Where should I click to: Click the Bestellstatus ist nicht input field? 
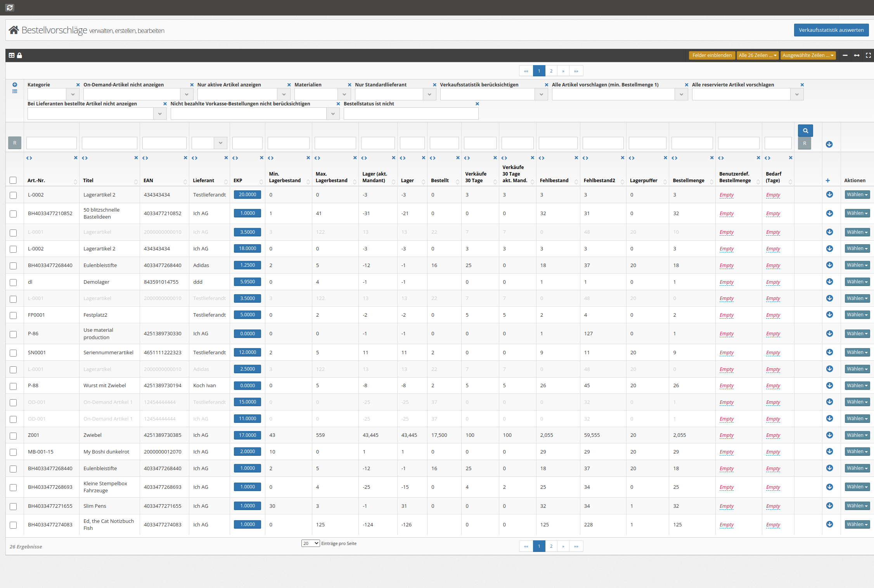(411, 113)
